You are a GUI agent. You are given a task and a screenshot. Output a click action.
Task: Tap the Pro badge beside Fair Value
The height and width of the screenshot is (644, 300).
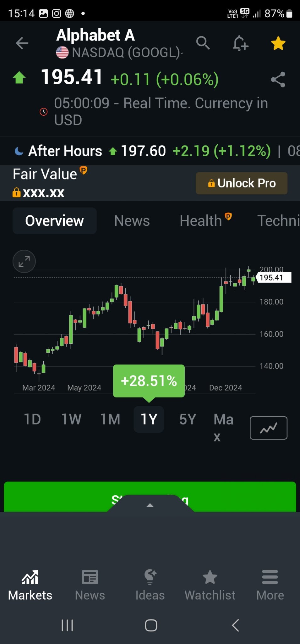(x=84, y=170)
